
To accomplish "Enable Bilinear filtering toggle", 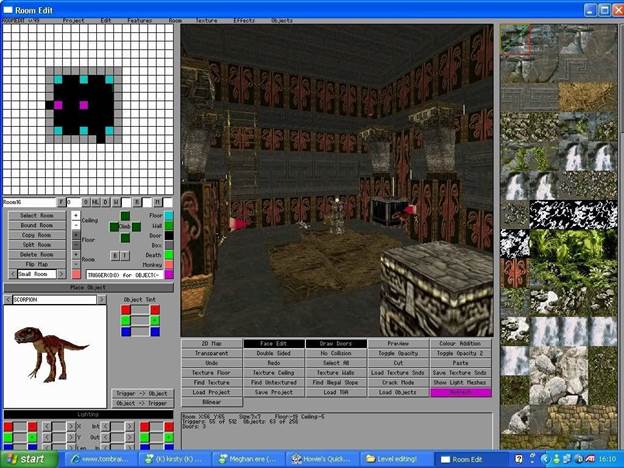I will point(211,402).
